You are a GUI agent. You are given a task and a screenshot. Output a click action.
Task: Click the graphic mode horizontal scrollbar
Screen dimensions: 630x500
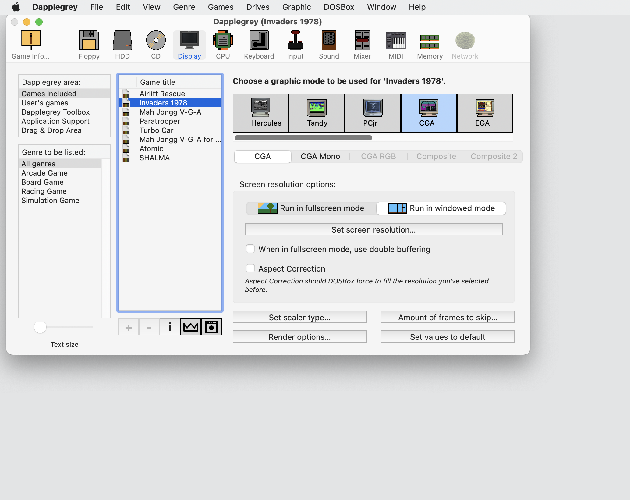[303, 137]
